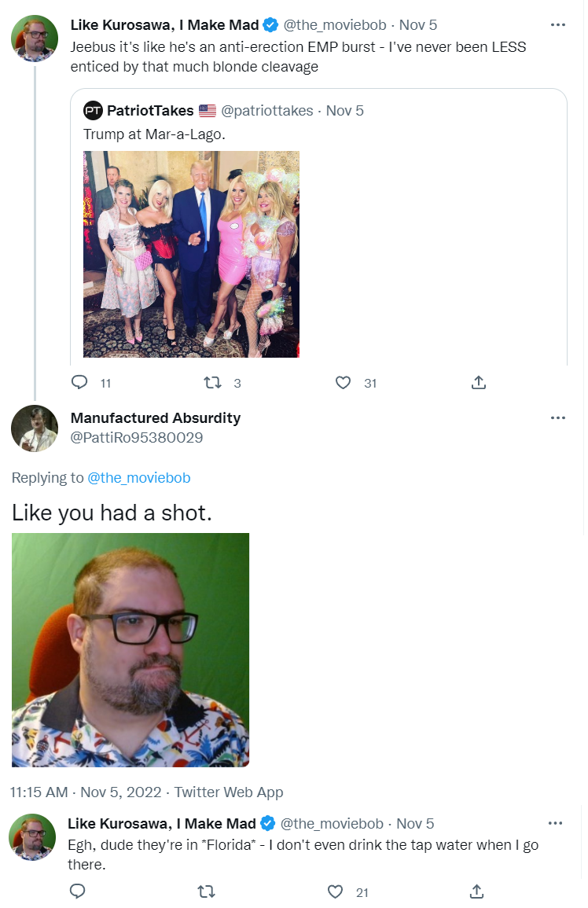Share the top moviebob tweet
Viewport: 588px width, 908px height.
pos(478,383)
